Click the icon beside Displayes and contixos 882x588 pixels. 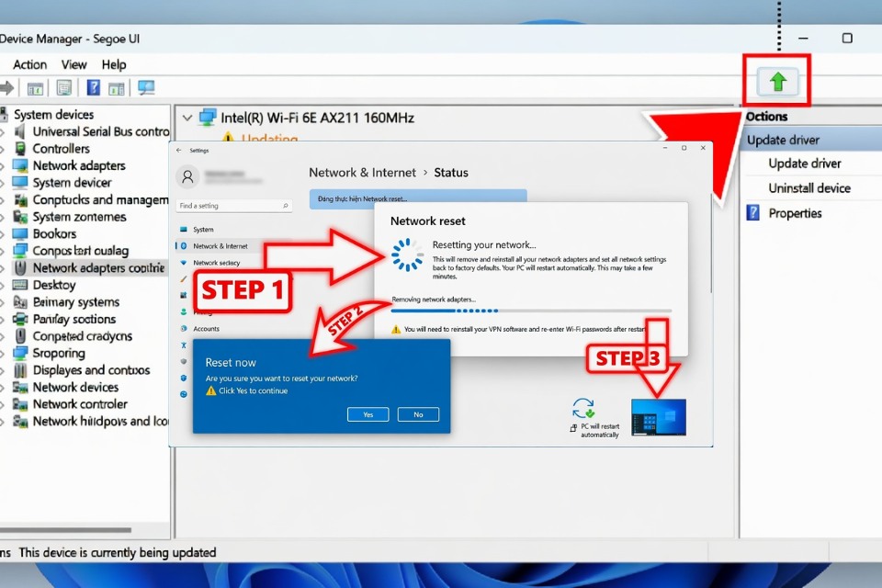click(x=20, y=370)
